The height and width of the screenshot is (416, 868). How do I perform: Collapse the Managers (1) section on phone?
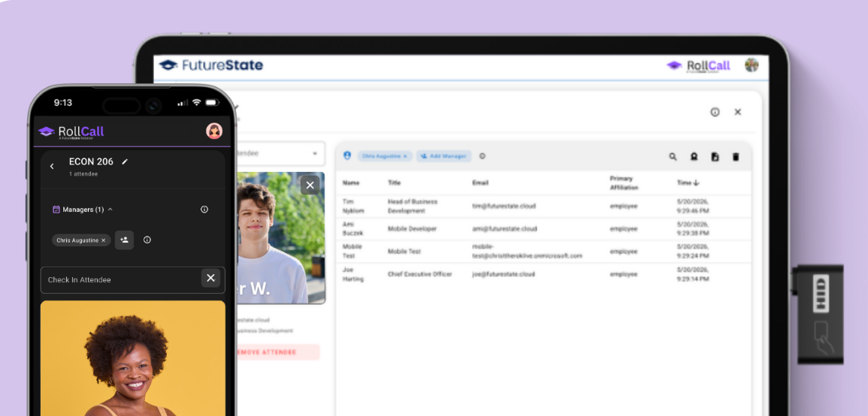click(110, 210)
